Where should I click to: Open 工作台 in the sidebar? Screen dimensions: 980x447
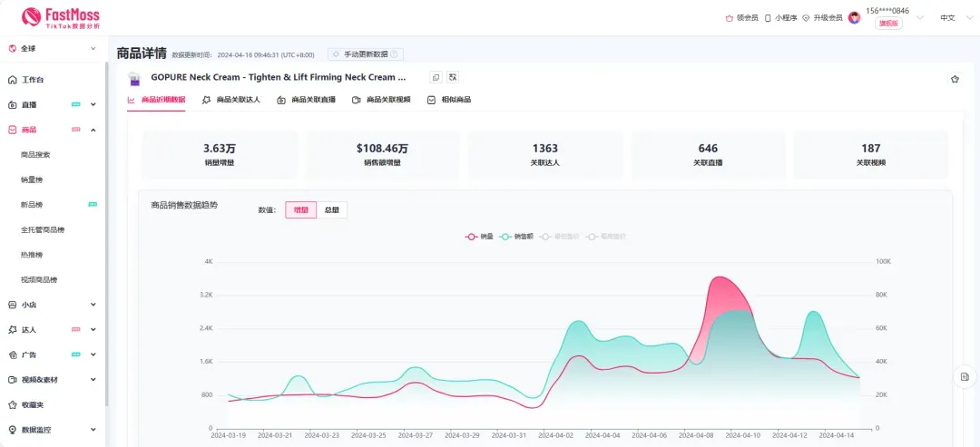pos(33,80)
